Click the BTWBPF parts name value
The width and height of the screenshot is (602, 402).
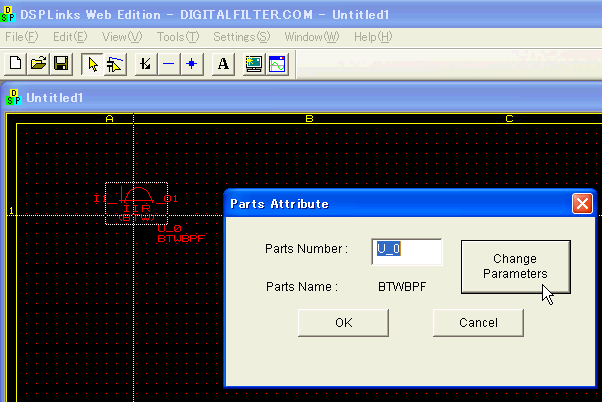coord(402,287)
